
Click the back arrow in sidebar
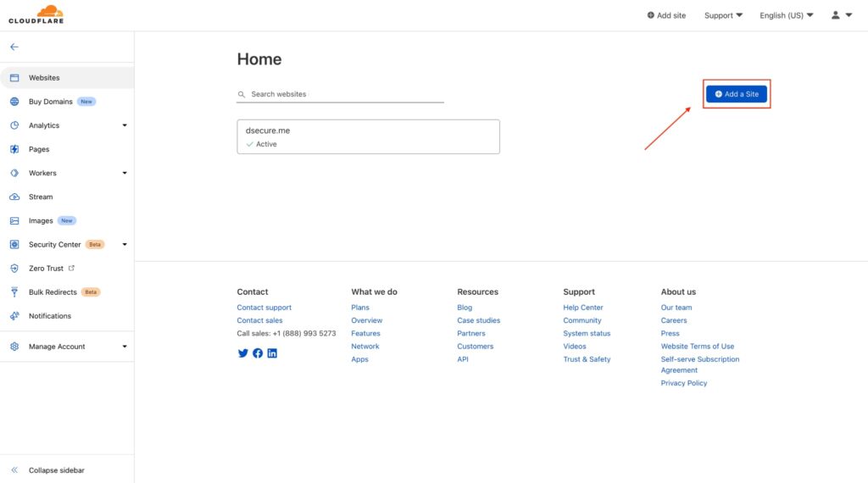(14, 47)
